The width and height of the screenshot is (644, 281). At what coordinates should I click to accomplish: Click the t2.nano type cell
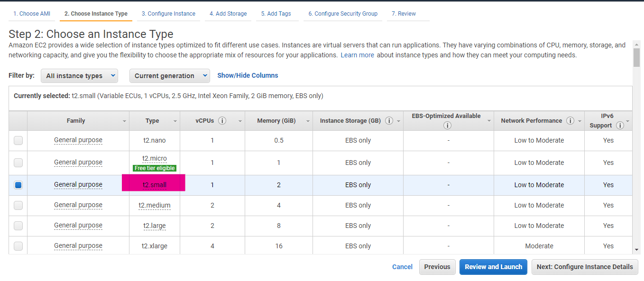pyautogui.click(x=155, y=140)
